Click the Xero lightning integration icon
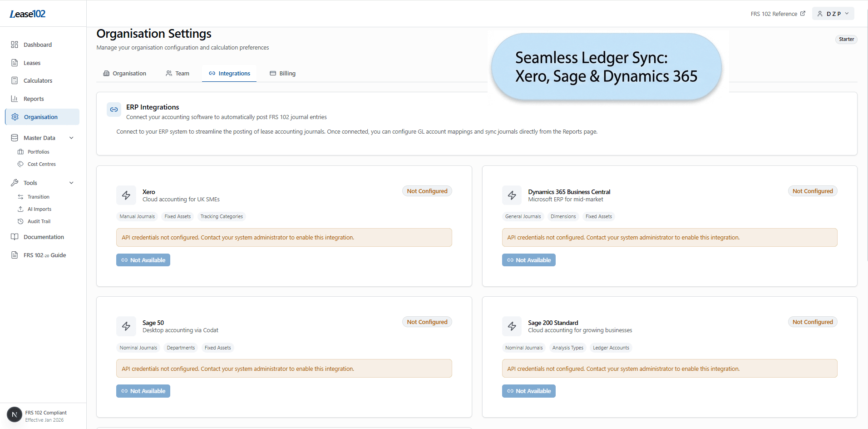The height and width of the screenshot is (429, 868). click(126, 195)
